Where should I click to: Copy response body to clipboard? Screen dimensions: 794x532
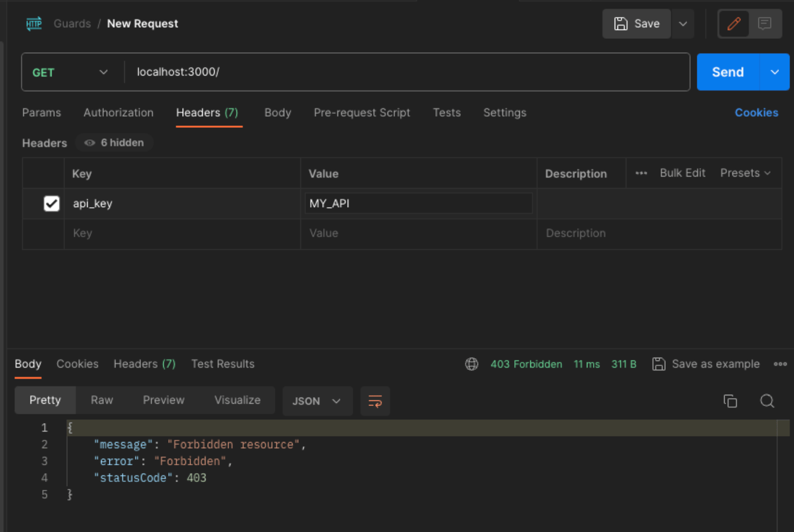[x=730, y=401]
